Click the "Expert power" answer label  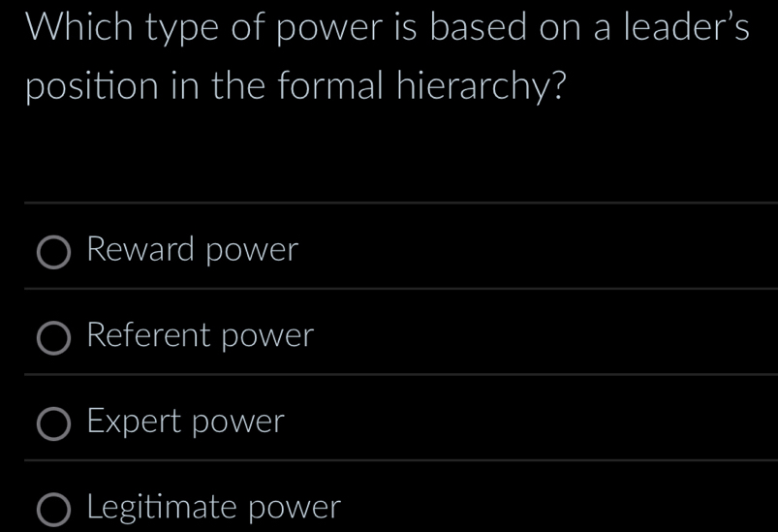pos(185,422)
